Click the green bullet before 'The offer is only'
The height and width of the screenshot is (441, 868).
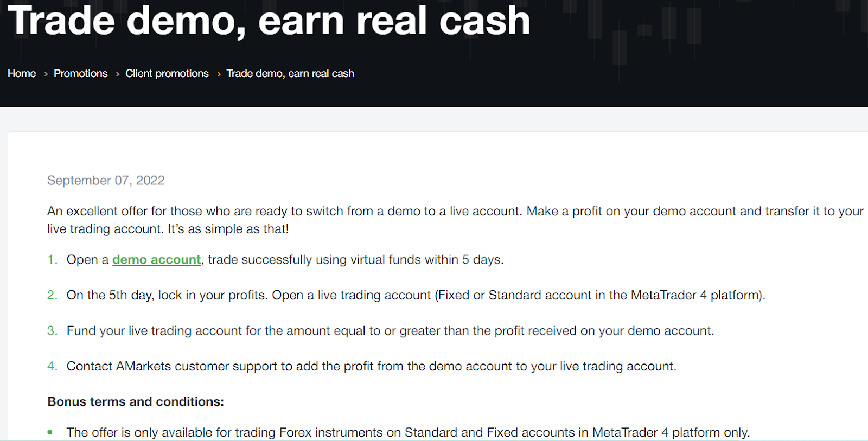tap(50, 432)
